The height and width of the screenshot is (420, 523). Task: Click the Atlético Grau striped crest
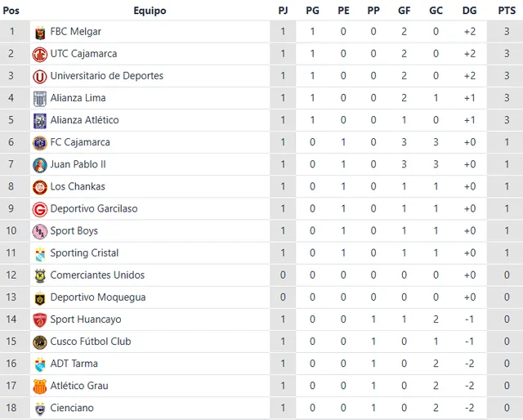tap(39, 386)
